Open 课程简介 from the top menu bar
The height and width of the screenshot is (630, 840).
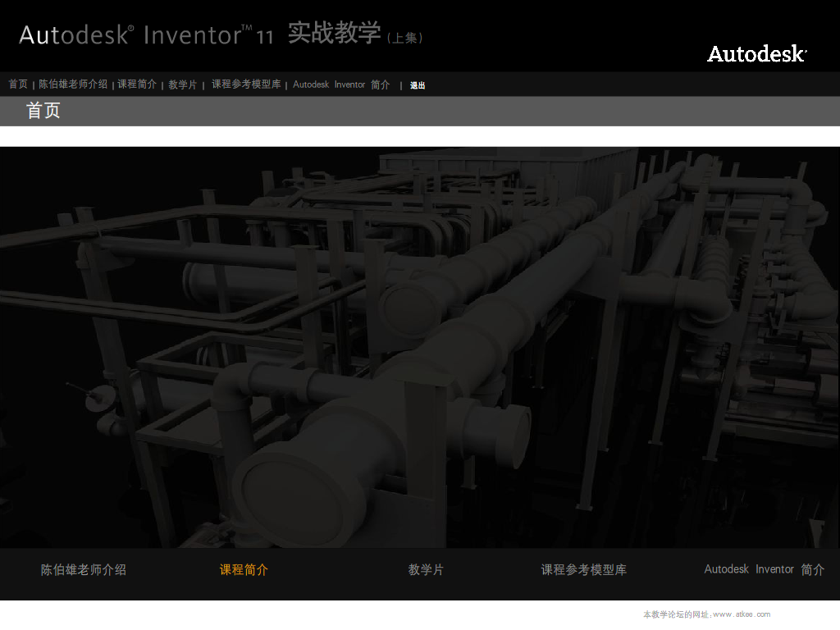tap(137, 84)
